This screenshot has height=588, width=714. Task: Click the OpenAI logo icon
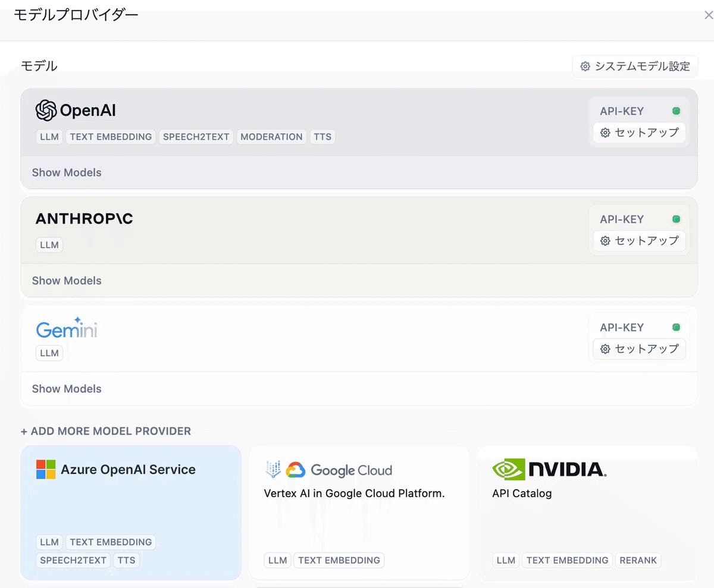(46, 111)
